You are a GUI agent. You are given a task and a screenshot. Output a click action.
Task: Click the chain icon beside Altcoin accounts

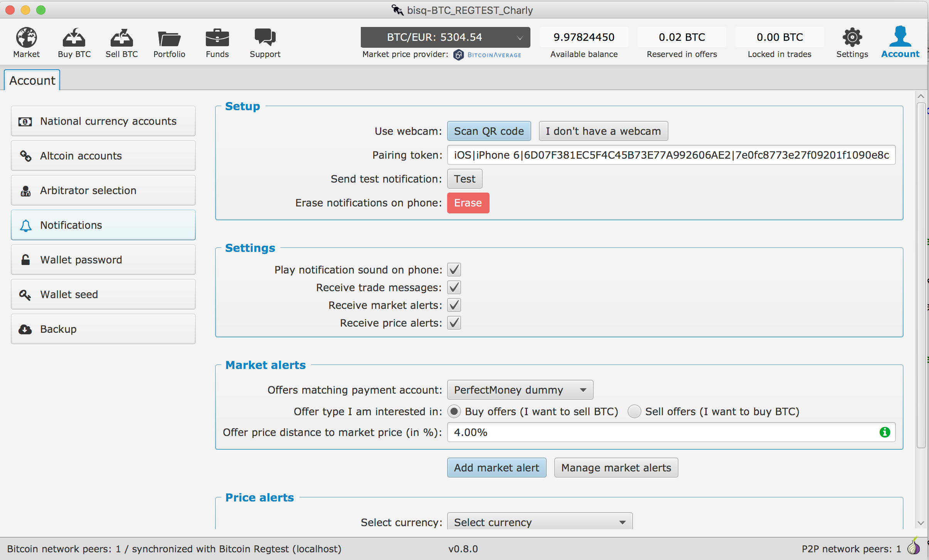point(25,156)
